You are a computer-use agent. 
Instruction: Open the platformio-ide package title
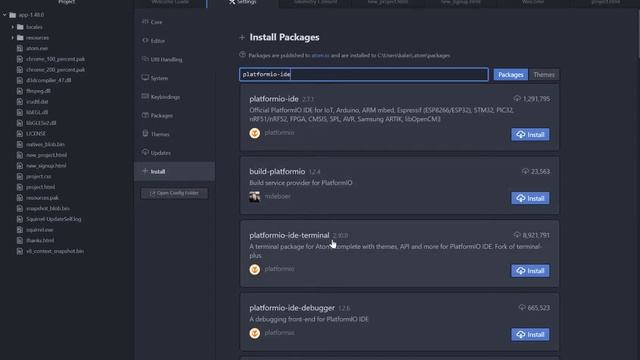pos(274,99)
